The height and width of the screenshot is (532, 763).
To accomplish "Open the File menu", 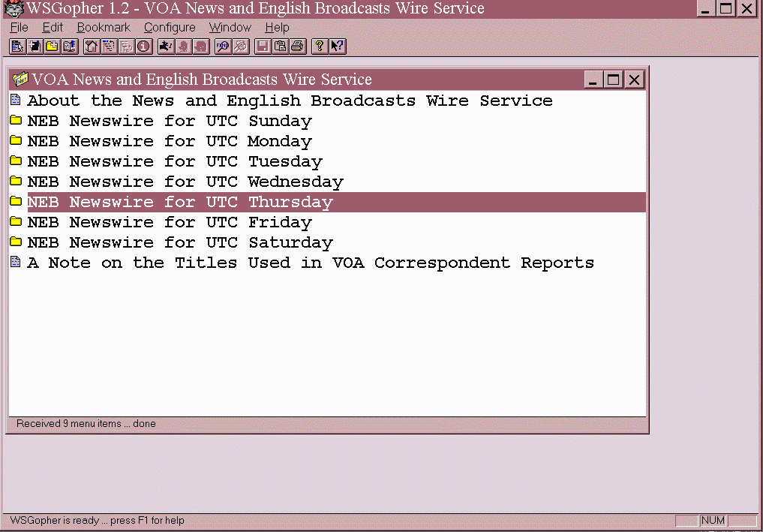I will pos(19,28).
